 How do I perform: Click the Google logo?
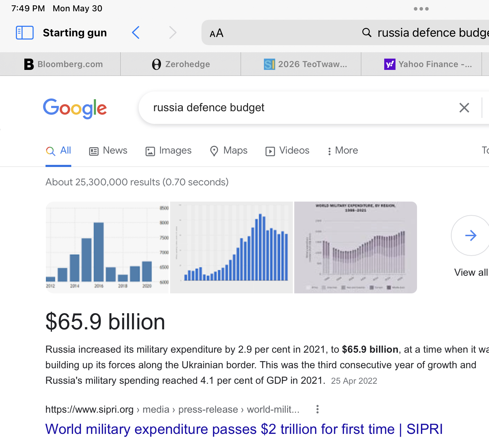click(x=75, y=108)
